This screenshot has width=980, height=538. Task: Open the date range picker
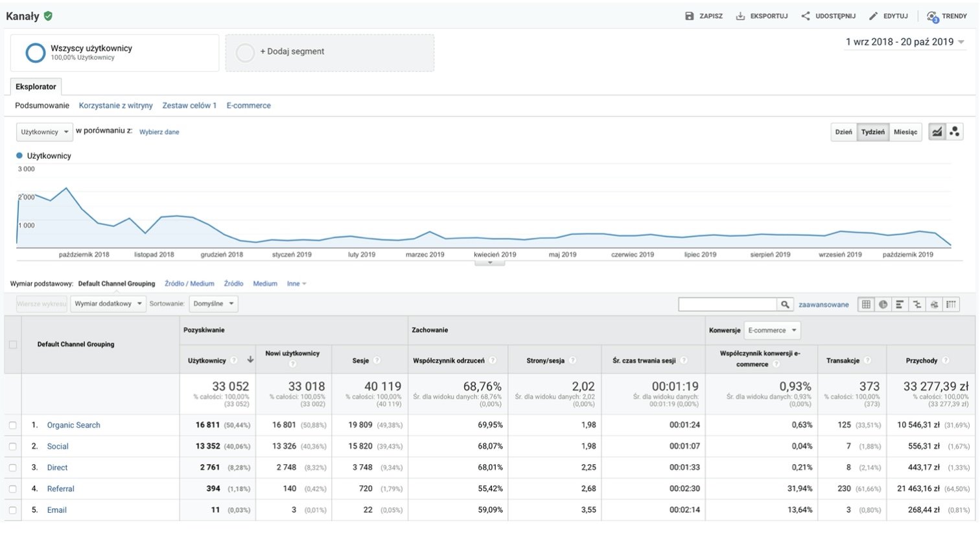coord(905,42)
